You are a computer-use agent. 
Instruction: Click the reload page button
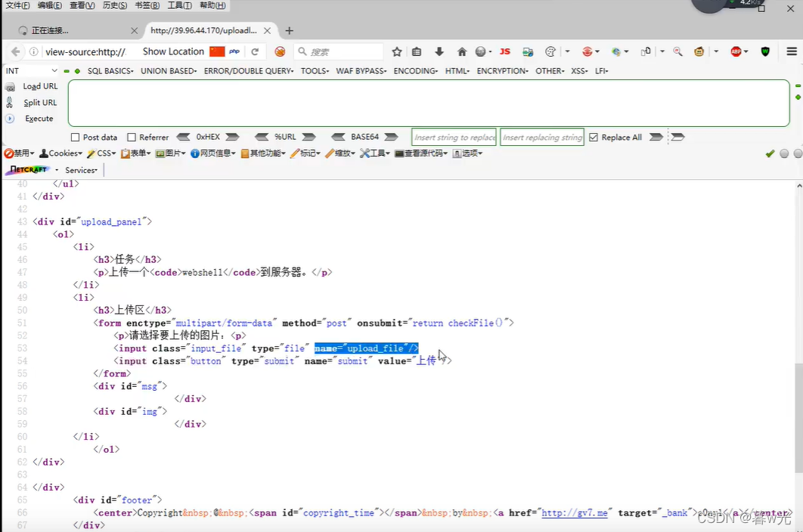[x=255, y=51]
